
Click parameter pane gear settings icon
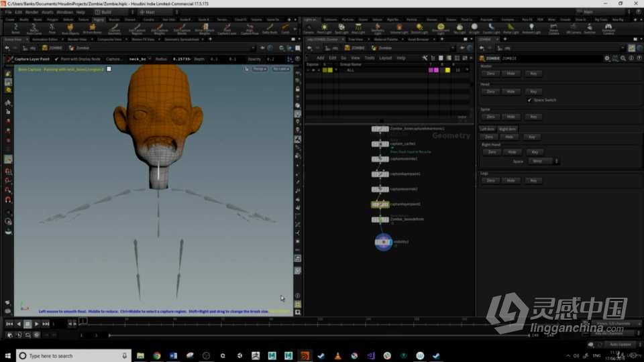pyautogui.click(x=607, y=58)
